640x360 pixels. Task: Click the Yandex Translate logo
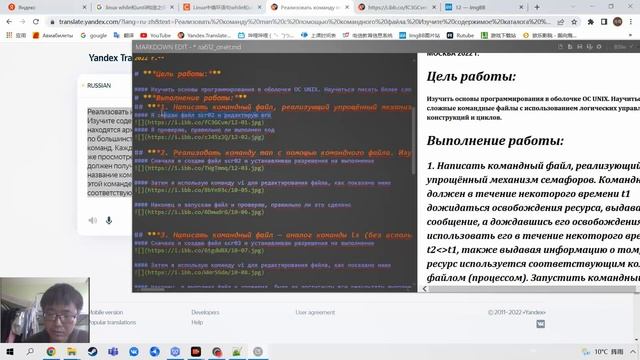click(110, 58)
